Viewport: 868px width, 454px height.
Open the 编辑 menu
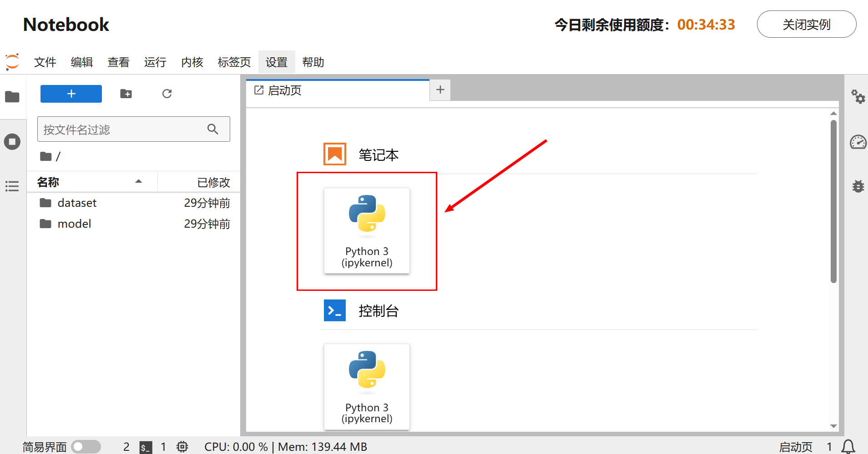(82, 62)
